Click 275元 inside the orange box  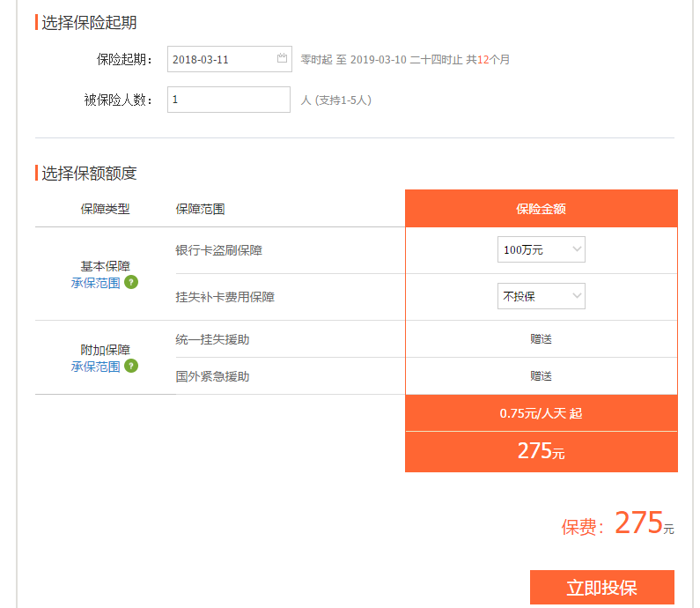(541, 451)
